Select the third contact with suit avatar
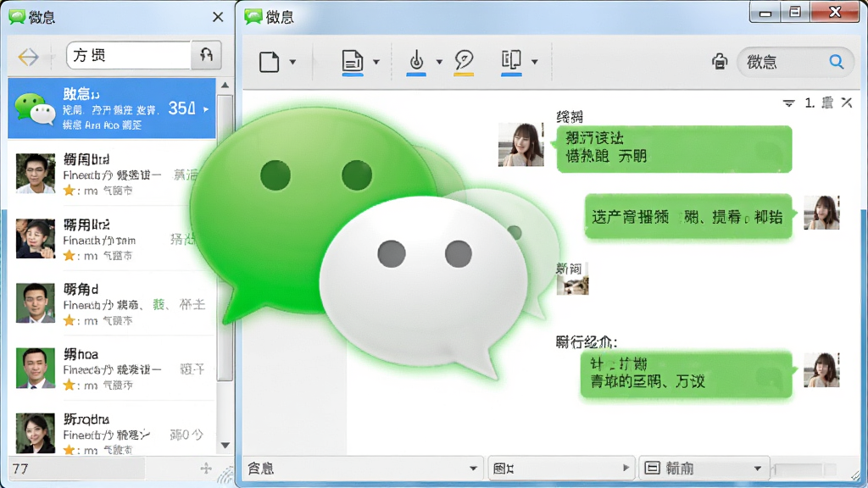868x488 pixels. click(x=112, y=303)
